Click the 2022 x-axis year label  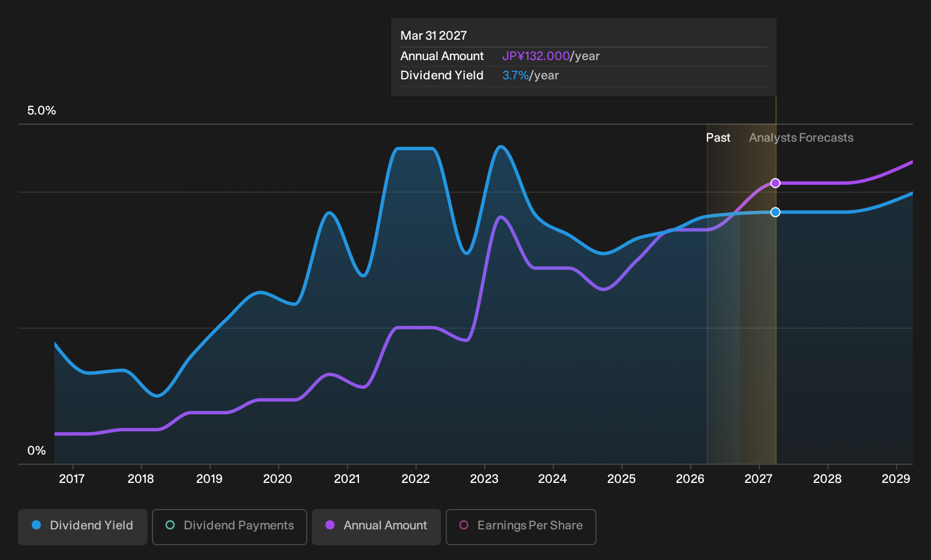tap(416, 479)
